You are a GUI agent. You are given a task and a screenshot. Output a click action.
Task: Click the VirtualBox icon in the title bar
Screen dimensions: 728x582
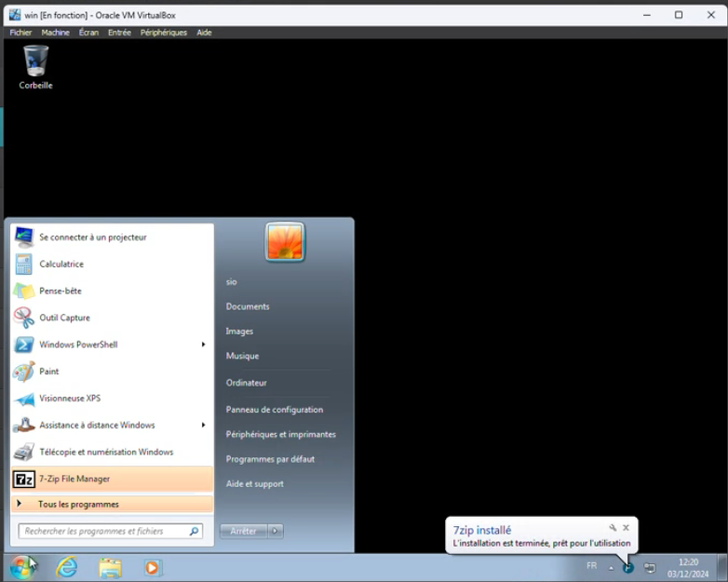15,15
